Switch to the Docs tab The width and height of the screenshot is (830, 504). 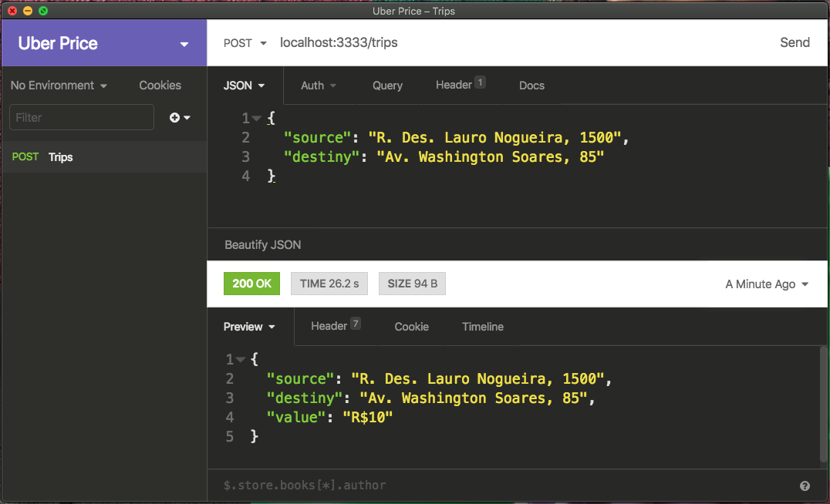tap(531, 85)
